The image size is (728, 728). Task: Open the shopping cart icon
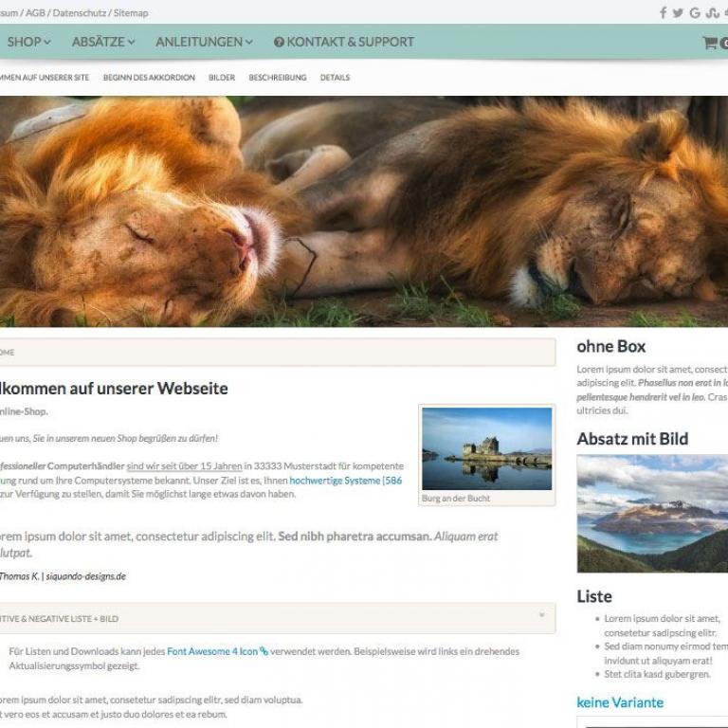(710, 43)
